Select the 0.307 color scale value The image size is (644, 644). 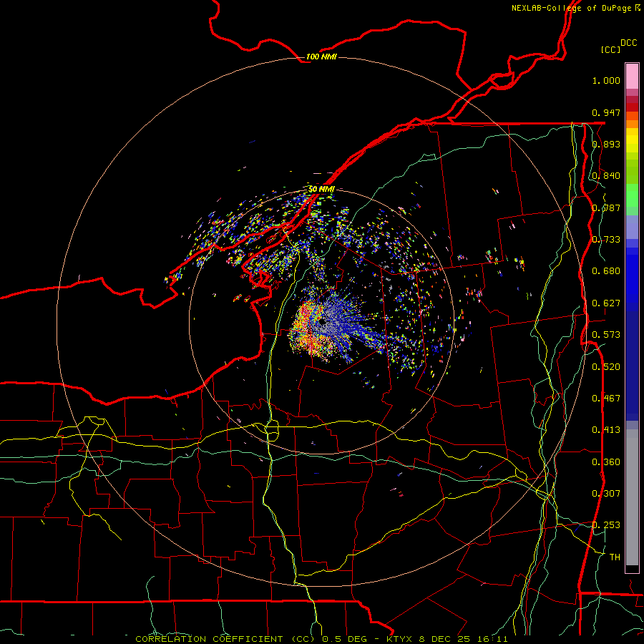[x=606, y=494]
